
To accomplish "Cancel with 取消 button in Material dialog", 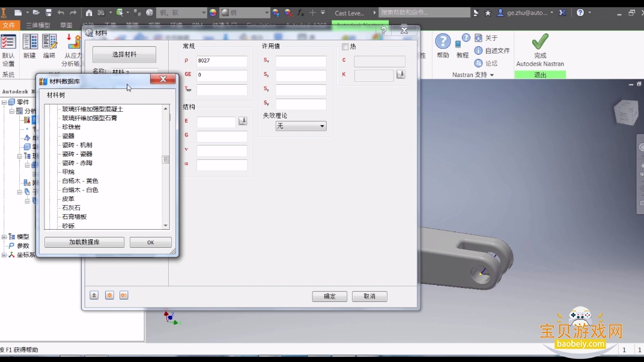I will point(369,296).
